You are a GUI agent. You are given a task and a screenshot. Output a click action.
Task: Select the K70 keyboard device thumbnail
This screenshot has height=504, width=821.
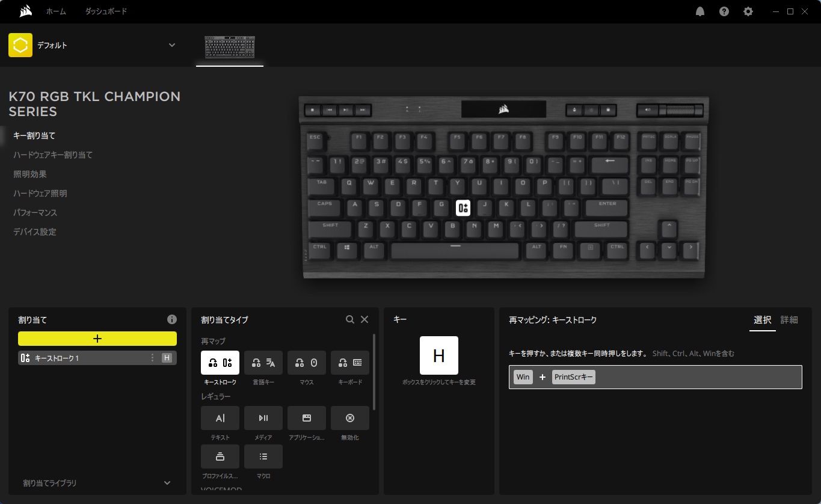(x=230, y=47)
